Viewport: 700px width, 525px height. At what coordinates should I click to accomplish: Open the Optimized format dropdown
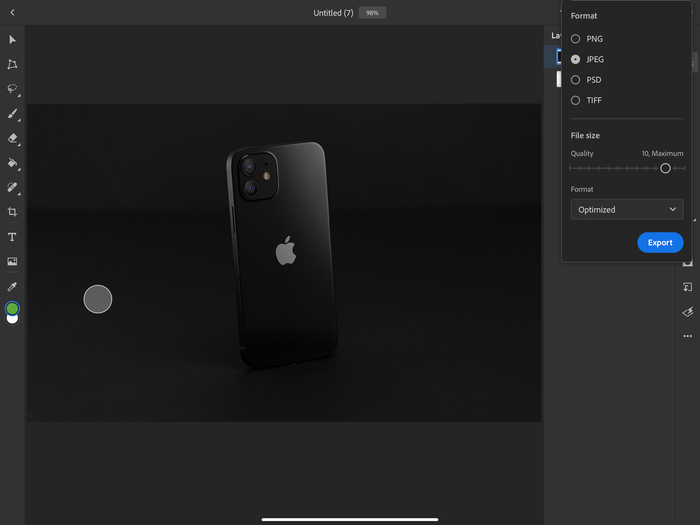click(626, 210)
